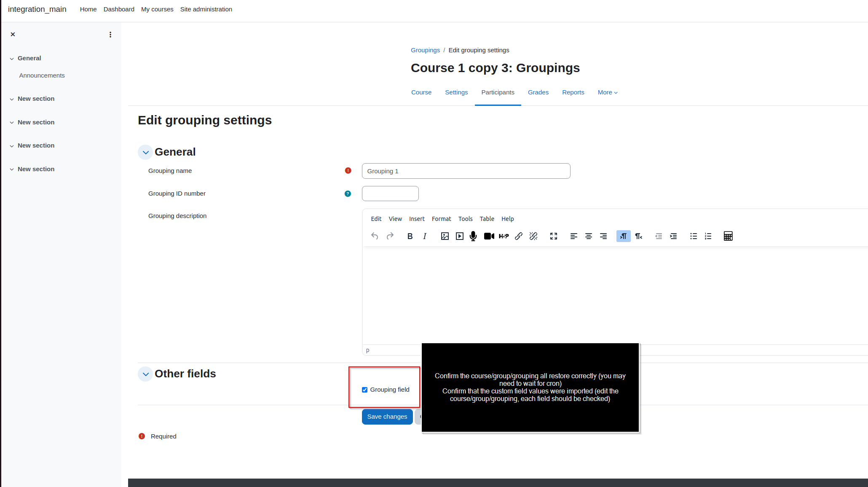
Task: Collapse the first New section
Action: click(12, 99)
